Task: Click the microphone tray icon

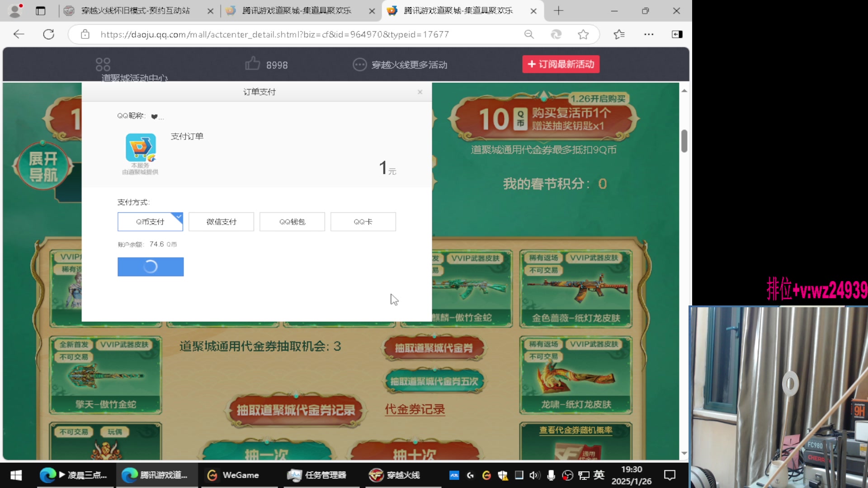Action: click(x=551, y=475)
